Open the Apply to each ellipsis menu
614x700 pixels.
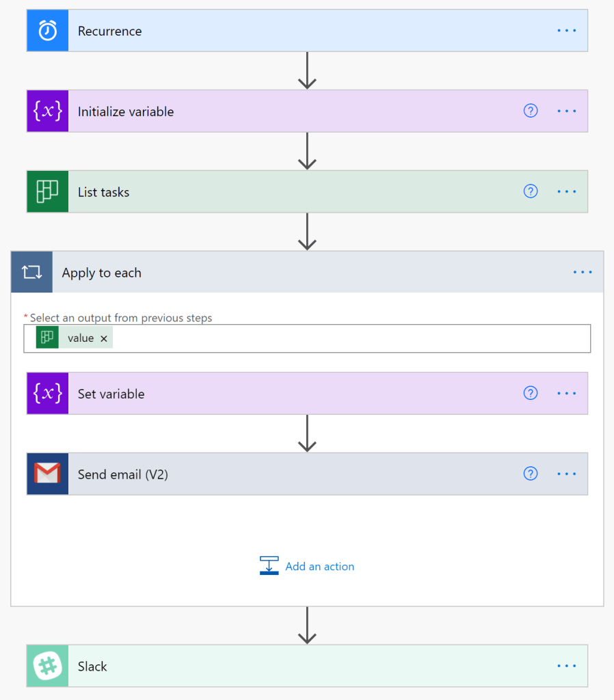click(x=583, y=273)
